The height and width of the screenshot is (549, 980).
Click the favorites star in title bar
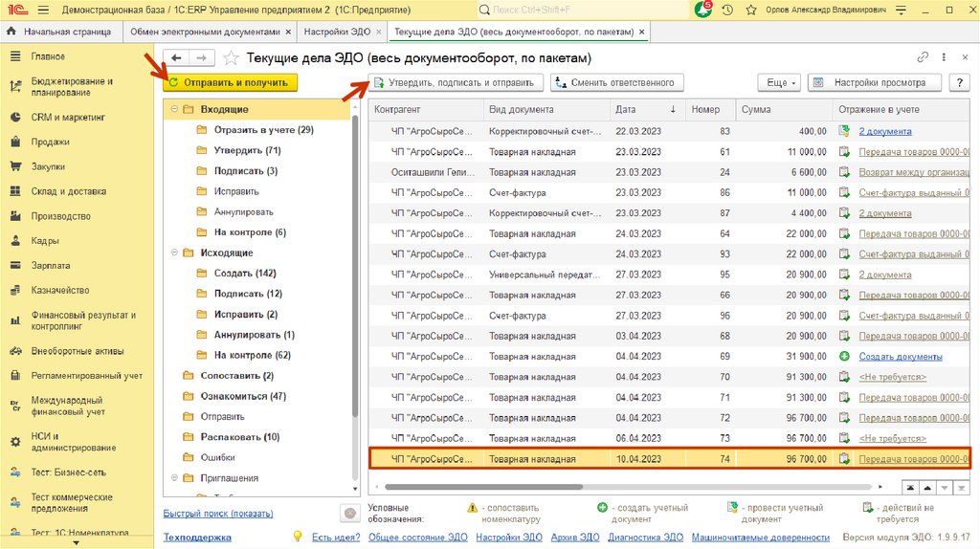coord(749,10)
